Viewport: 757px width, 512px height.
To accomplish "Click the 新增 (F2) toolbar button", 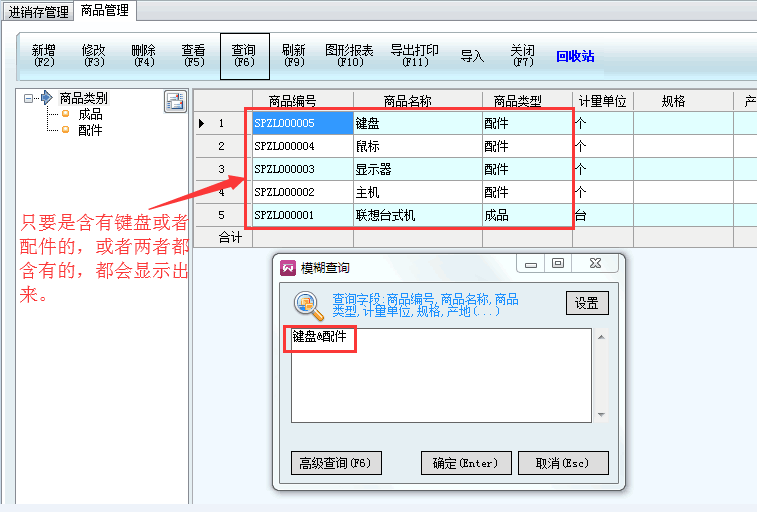I will click(x=44, y=55).
